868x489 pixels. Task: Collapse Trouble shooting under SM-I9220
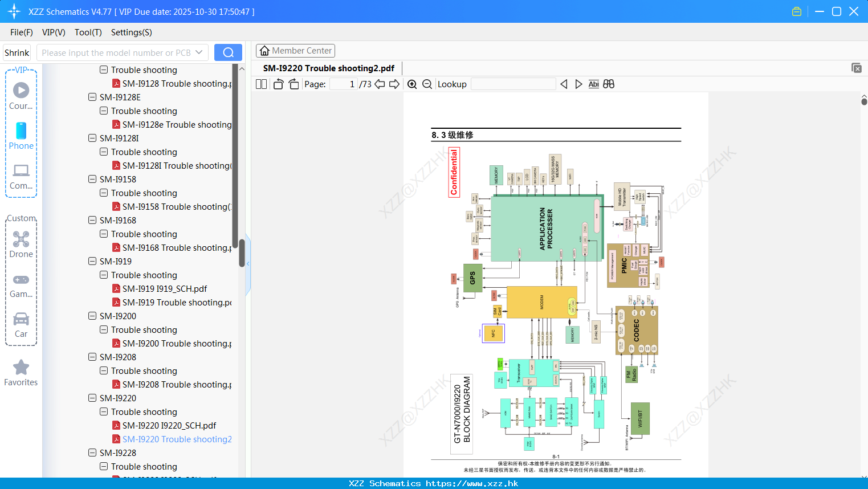click(x=104, y=411)
